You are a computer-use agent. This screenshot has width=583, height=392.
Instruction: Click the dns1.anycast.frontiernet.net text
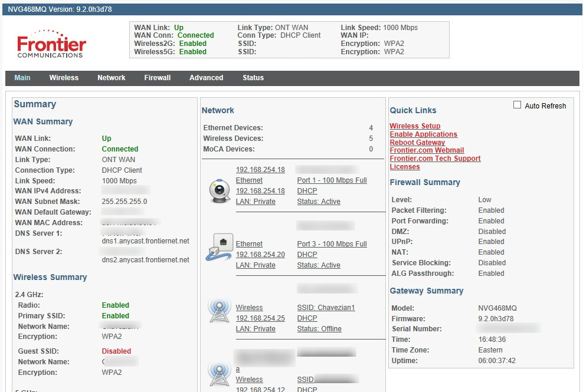[x=145, y=241]
